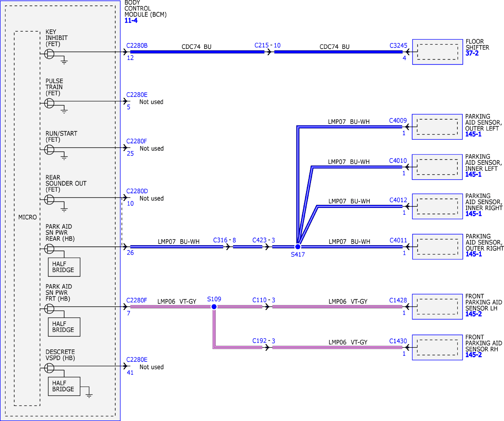Click Front Parking Aid Sensor RH box

(437, 348)
